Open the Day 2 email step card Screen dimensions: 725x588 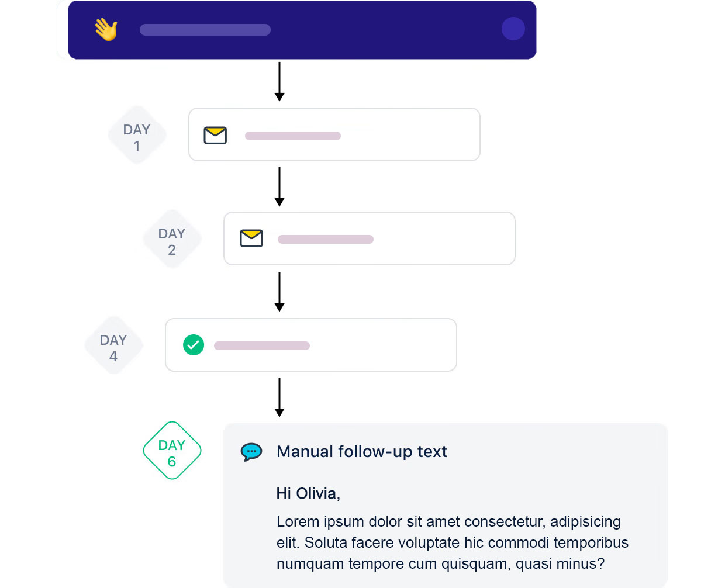click(370, 238)
